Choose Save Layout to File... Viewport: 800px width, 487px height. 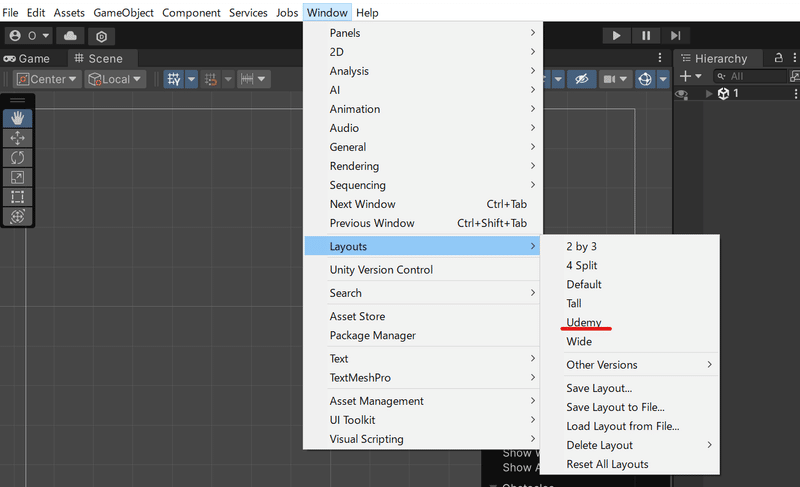[630, 407]
